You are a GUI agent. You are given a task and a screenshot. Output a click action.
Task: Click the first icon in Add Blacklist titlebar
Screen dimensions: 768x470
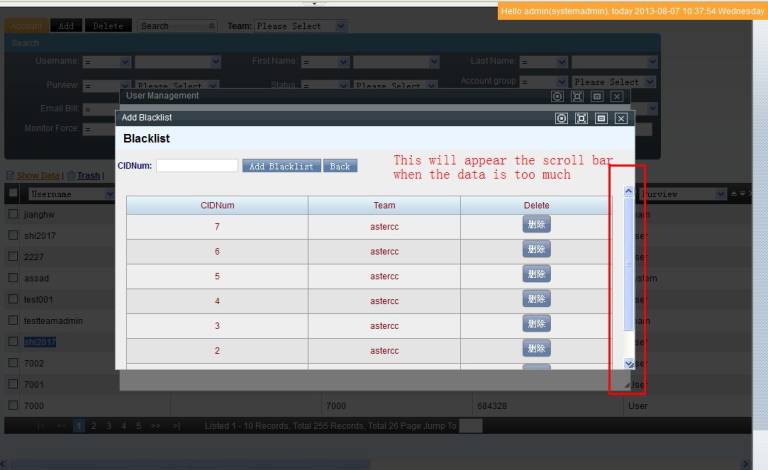(x=562, y=118)
